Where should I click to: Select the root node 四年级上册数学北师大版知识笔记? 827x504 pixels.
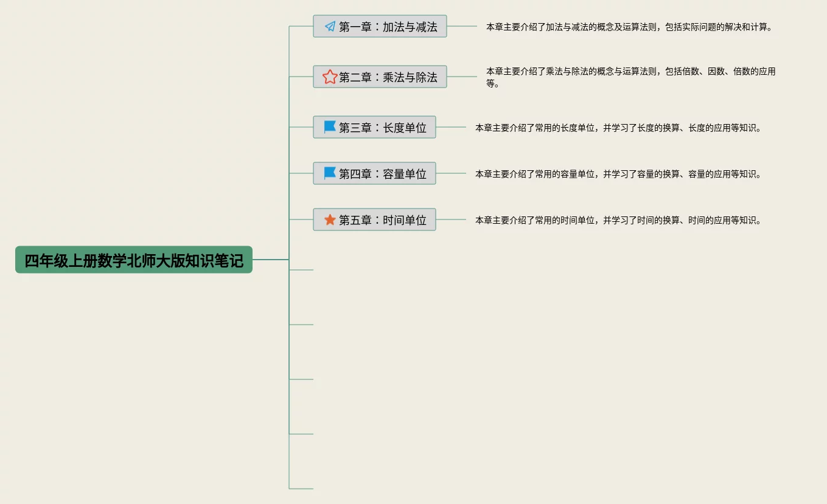pos(134,260)
